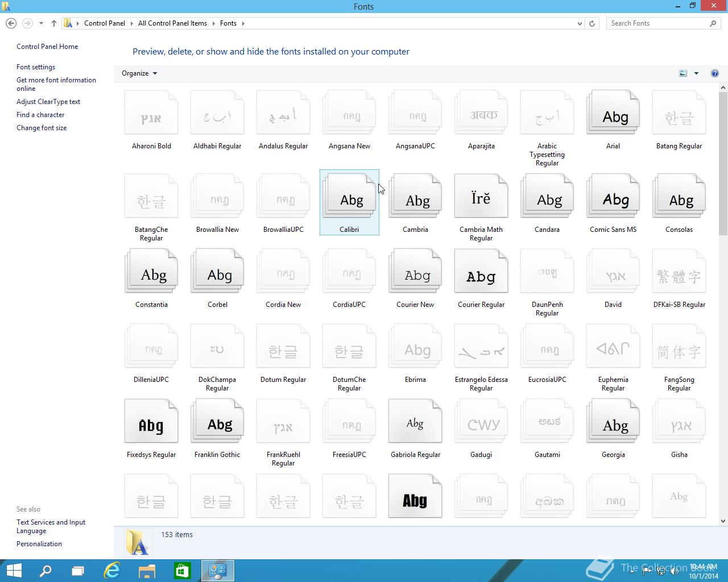
Task: Open Text Services and Input Language
Action: coord(51,526)
